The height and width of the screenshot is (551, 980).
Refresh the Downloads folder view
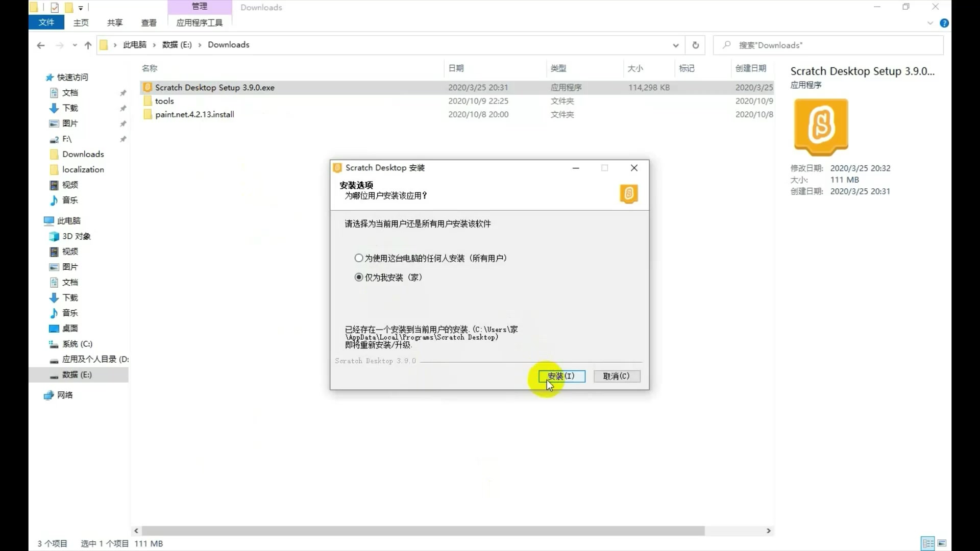click(x=695, y=45)
